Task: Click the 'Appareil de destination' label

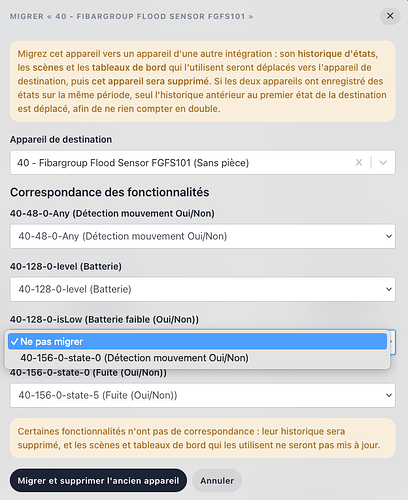Action: [x=61, y=140]
